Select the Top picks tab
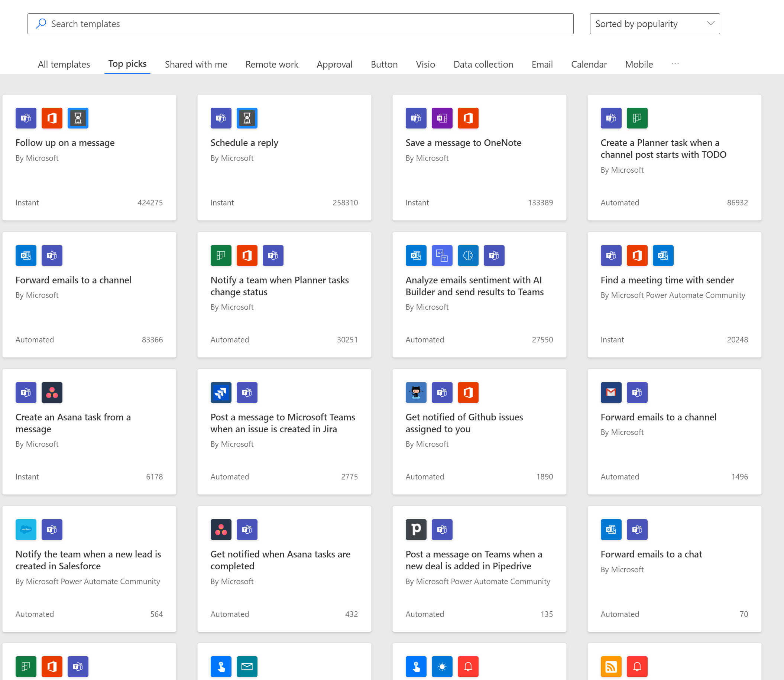Image resolution: width=784 pixels, height=680 pixels. 127,64
